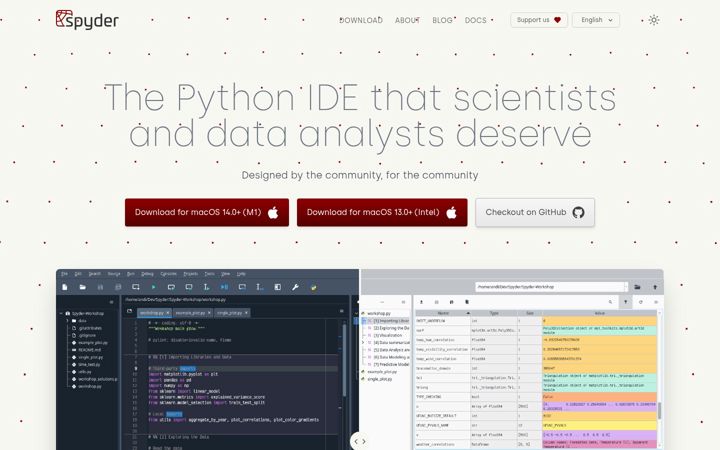Click the refresh variables icon
This screenshot has height=450, width=720.
click(x=641, y=302)
